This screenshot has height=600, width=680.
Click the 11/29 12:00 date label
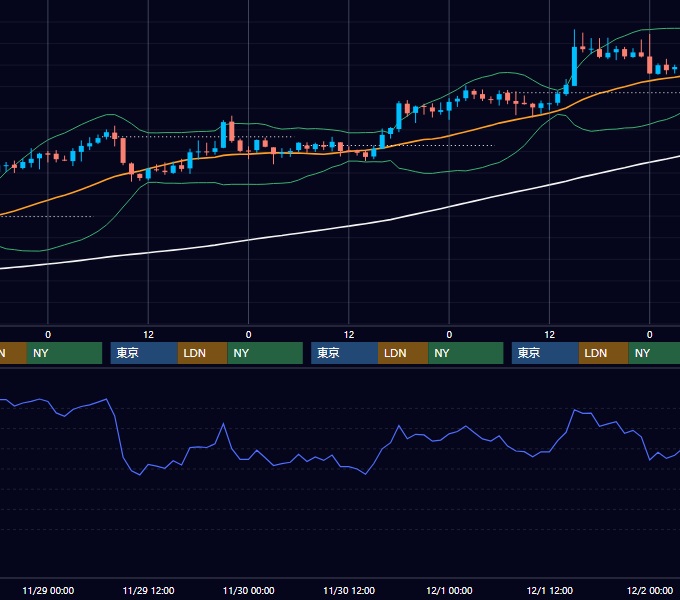pos(148,590)
